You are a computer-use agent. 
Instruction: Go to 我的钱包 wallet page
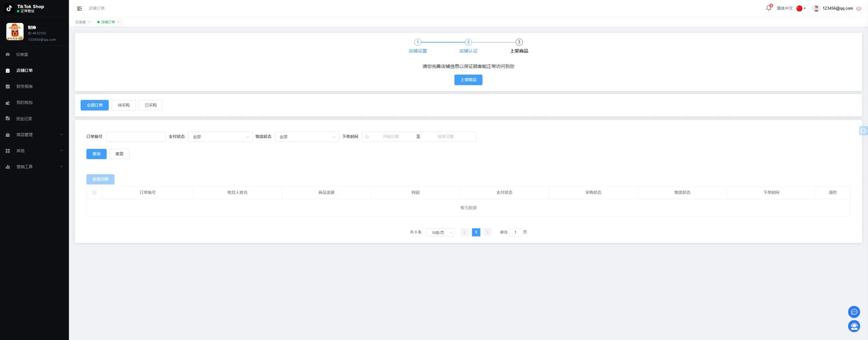(34, 102)
